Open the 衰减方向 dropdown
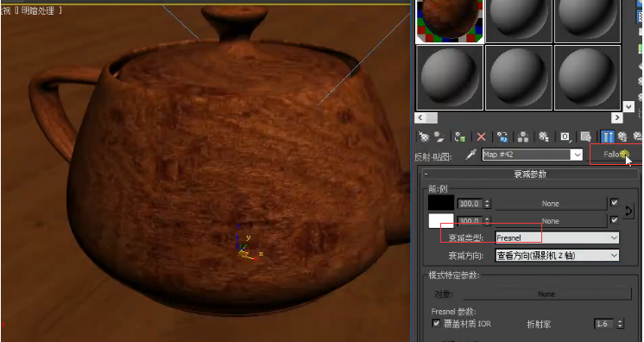 click(x=557, y=256)
